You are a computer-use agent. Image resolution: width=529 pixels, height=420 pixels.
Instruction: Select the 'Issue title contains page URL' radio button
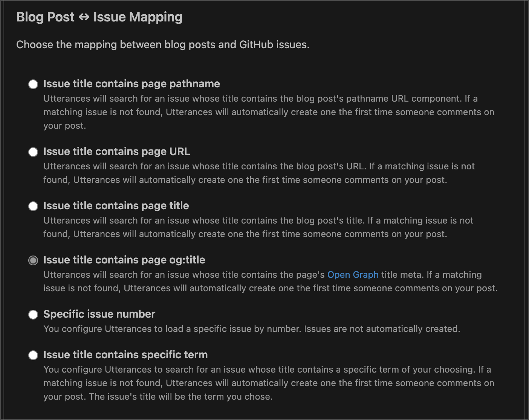click(x=33, y=152)
